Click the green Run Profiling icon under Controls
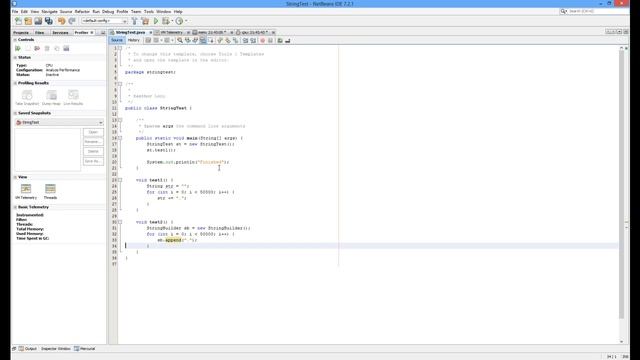Image resolution: width=640 pixels, height=360 pixels. pos(18,49)
